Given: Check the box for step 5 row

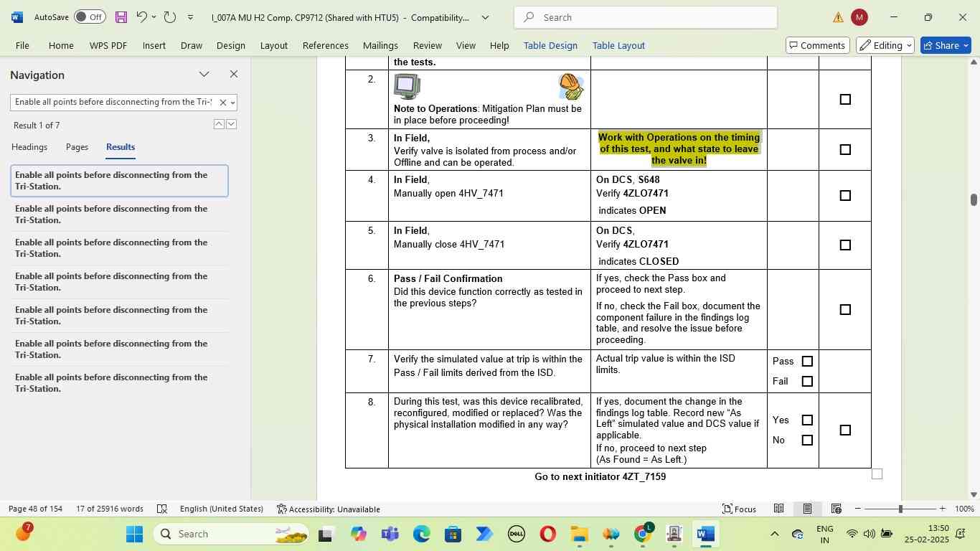Looking at the screenshot, I should (845, 245).
